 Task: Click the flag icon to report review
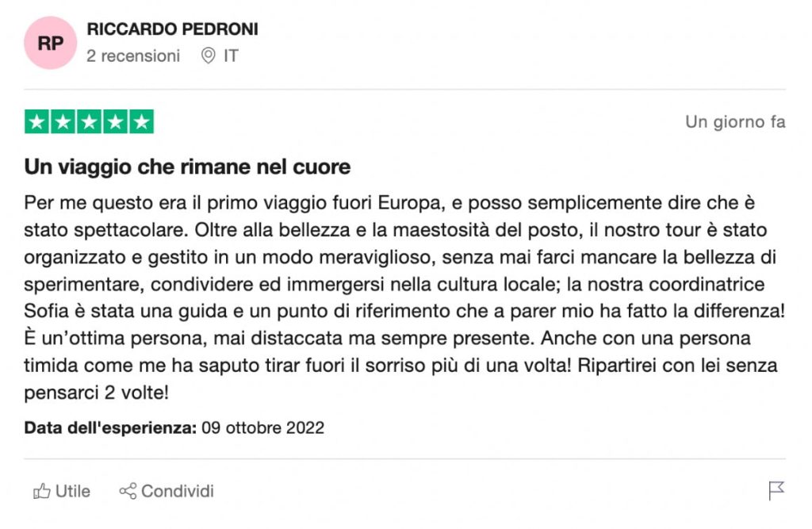click(776, 491)
